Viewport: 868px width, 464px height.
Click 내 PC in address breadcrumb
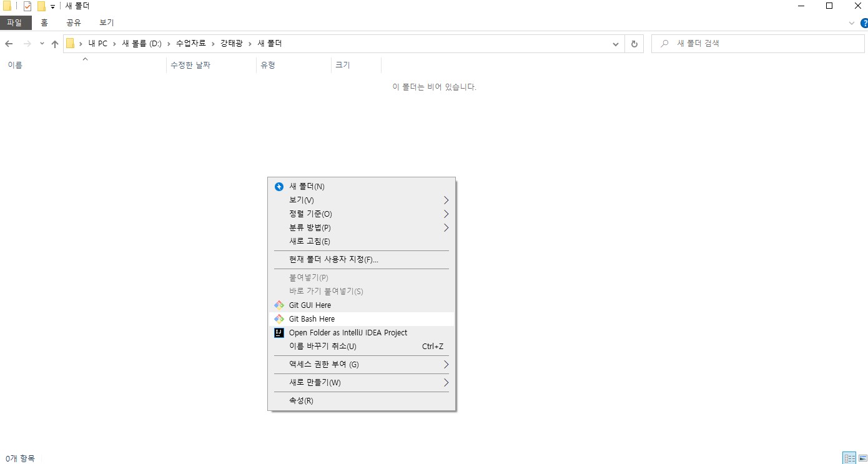click(98, 44)
